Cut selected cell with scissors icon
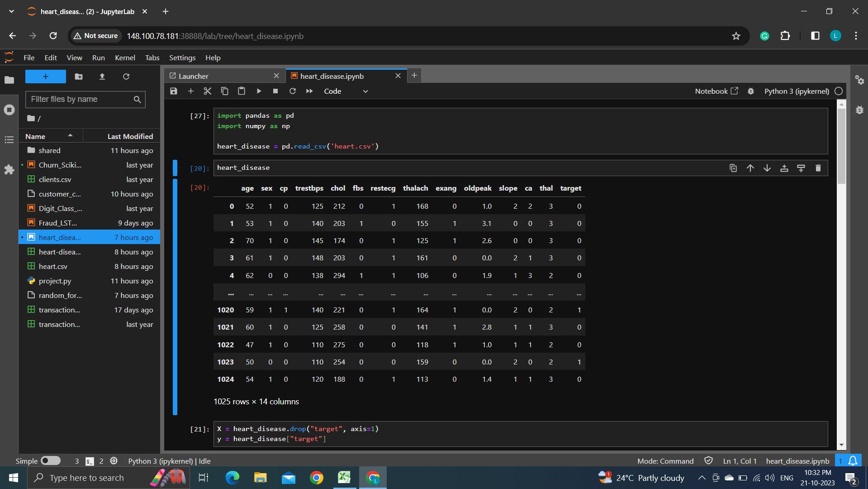 [208, 91]
